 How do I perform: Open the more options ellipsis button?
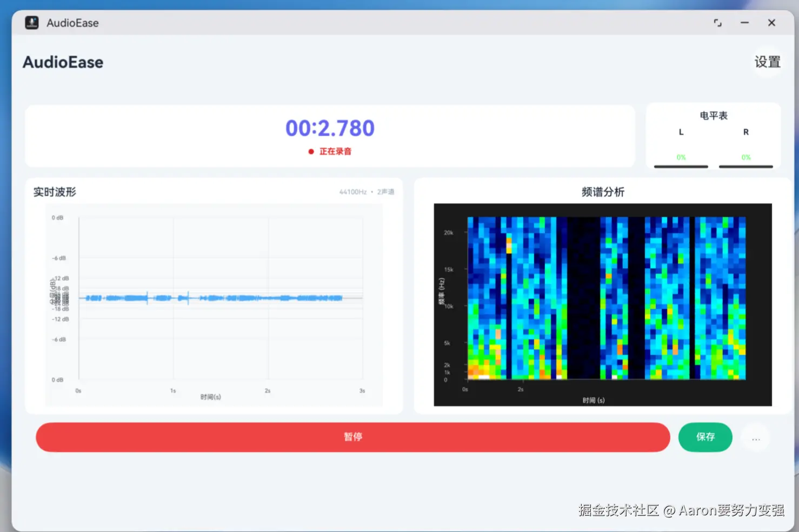coord(756,438)
